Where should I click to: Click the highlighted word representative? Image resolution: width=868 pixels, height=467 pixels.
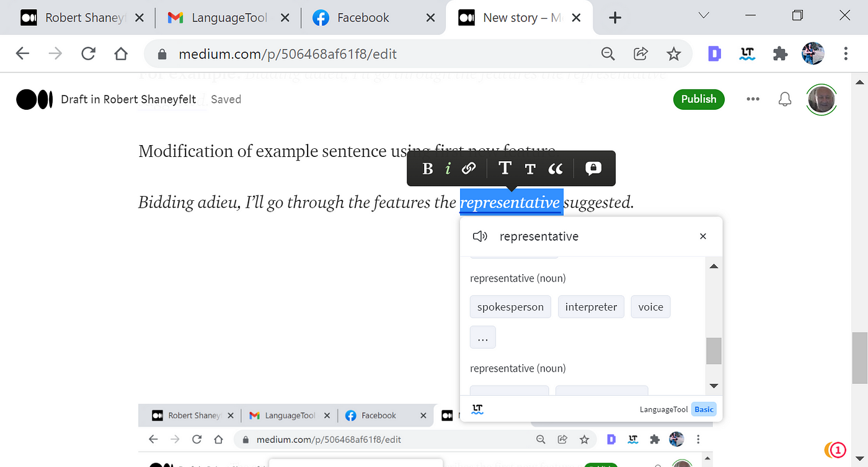click(x=511, y=203)
